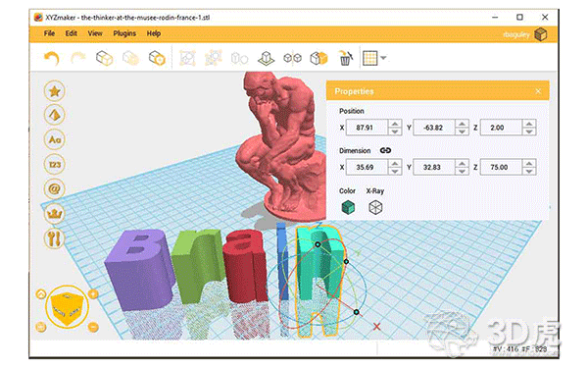Expand the grid options dropdown arrow

(383, 58)
